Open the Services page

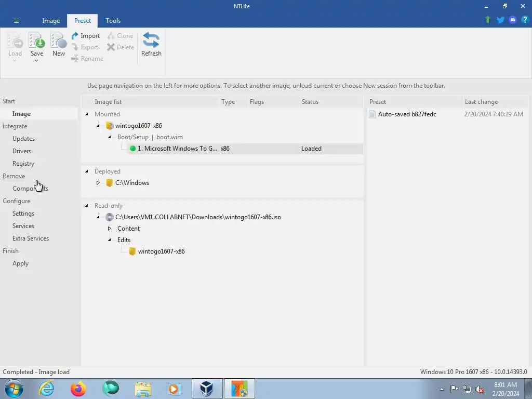click(x=23, y=226)
